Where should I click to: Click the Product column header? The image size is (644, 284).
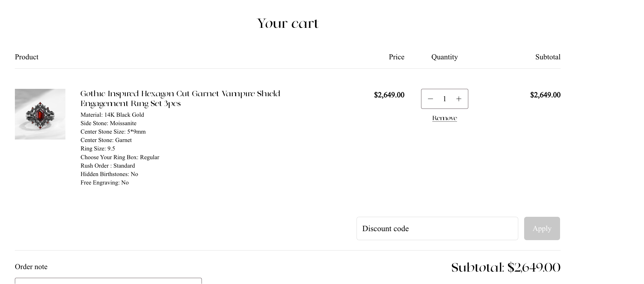click(x=27, y=57)
